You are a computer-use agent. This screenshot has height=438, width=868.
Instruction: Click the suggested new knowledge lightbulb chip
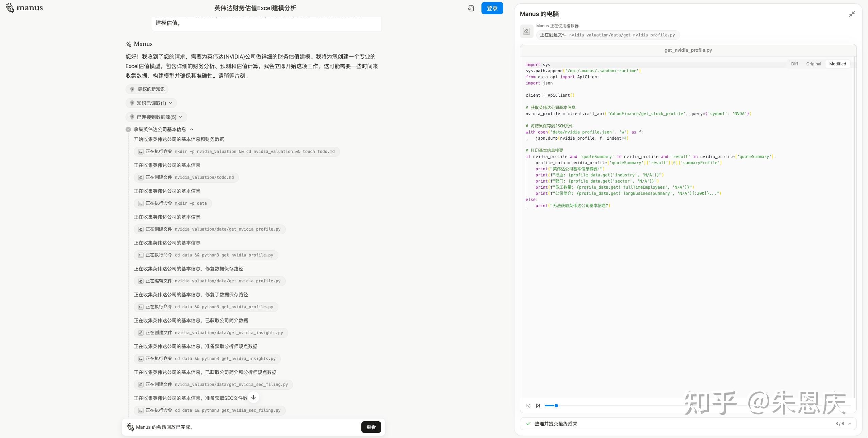147,89
